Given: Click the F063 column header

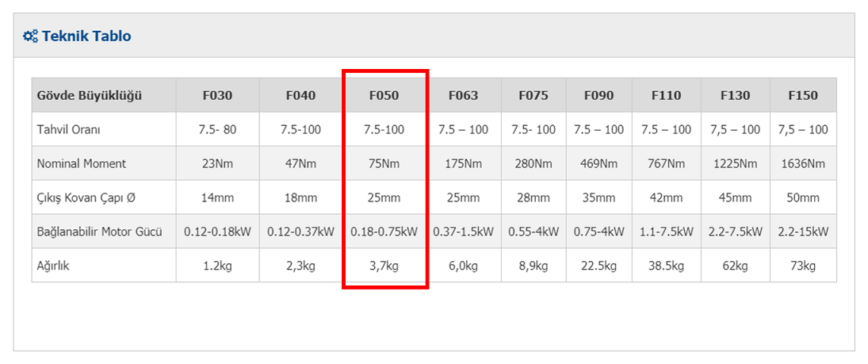Looking at the screenshot, I should tap(464, 95).
